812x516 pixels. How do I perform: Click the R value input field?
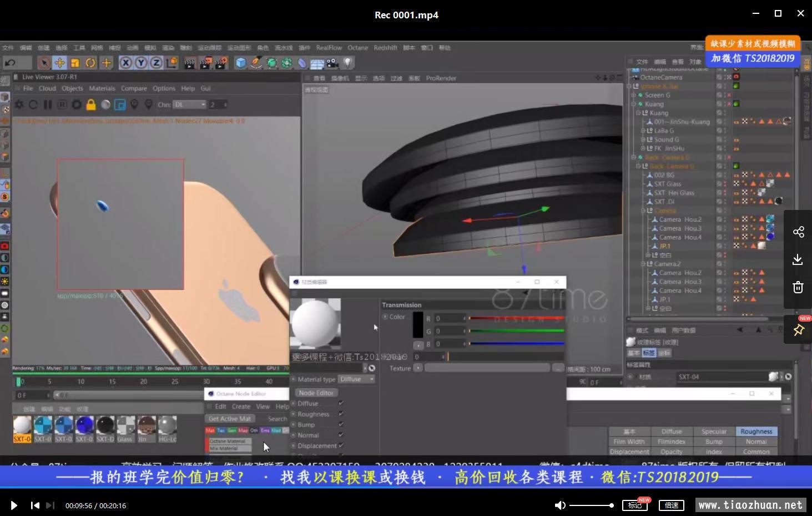click(x=450, y=318)
